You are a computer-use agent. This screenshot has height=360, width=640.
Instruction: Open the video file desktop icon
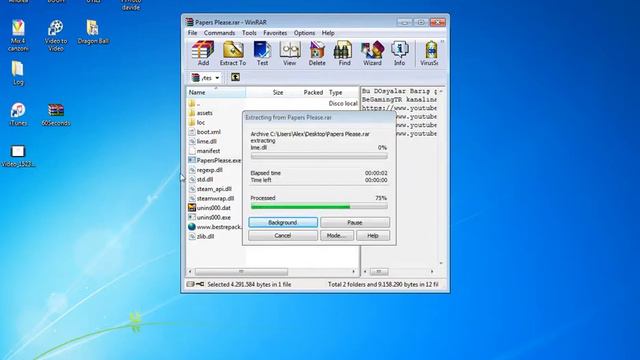[x=18, y=156]
